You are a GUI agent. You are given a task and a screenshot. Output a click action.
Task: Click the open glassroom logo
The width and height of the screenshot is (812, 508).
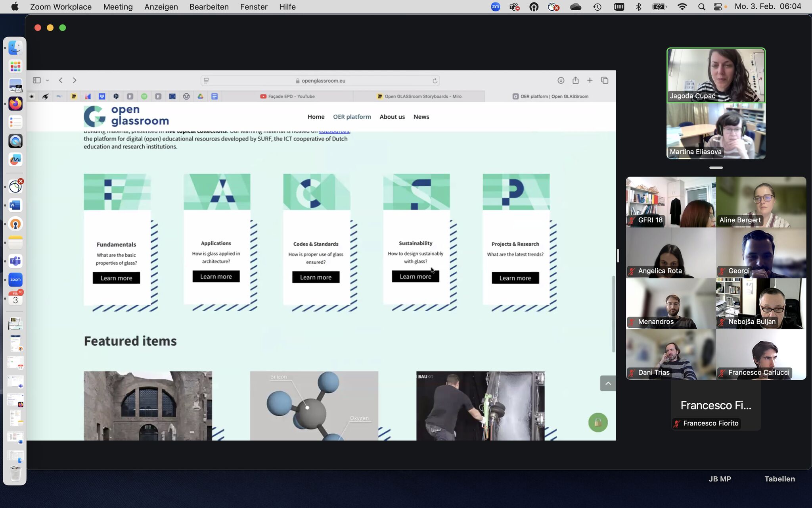click(126, 116)
